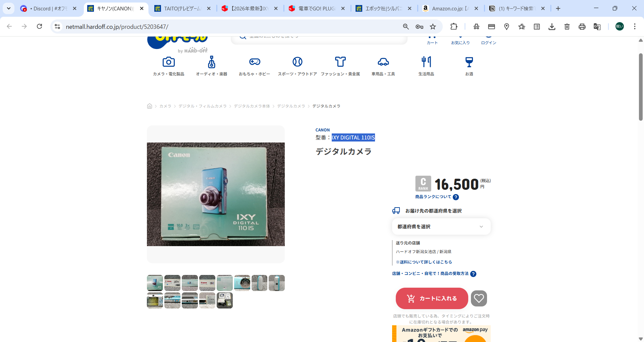Open the Toys and Hobby gamepad icon

pos(255,62)
